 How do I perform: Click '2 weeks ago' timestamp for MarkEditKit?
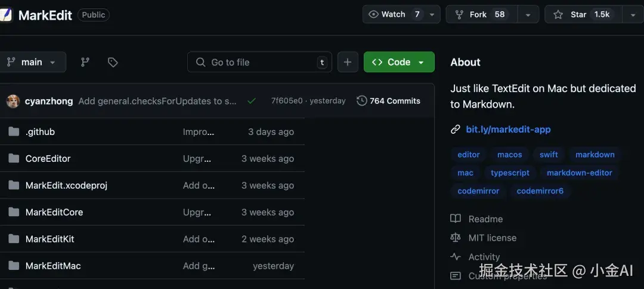(268, 239)
